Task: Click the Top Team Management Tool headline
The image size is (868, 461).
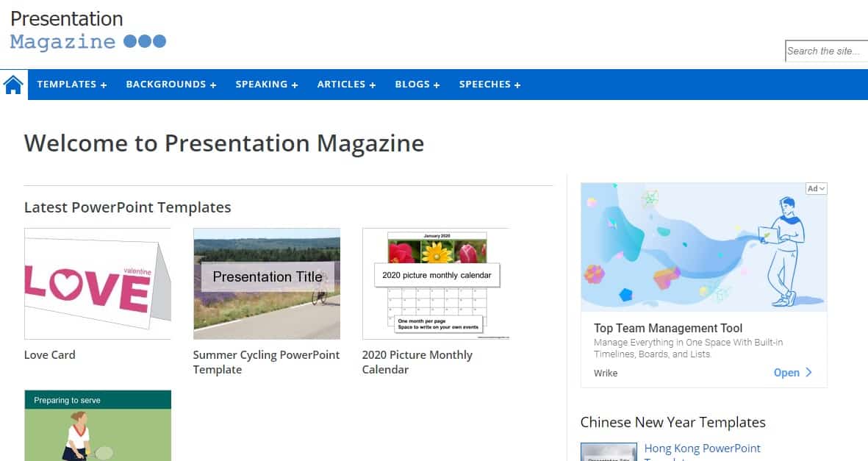Action: point(668,328)
